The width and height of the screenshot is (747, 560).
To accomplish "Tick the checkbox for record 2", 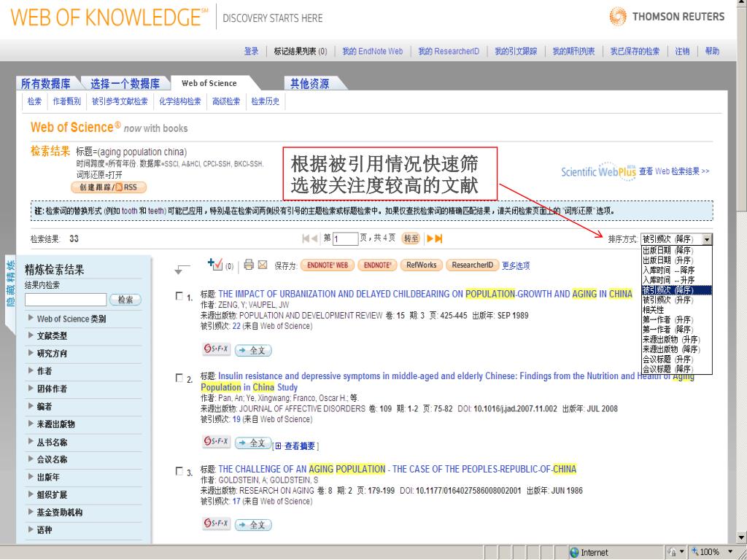I will [179, 378].
